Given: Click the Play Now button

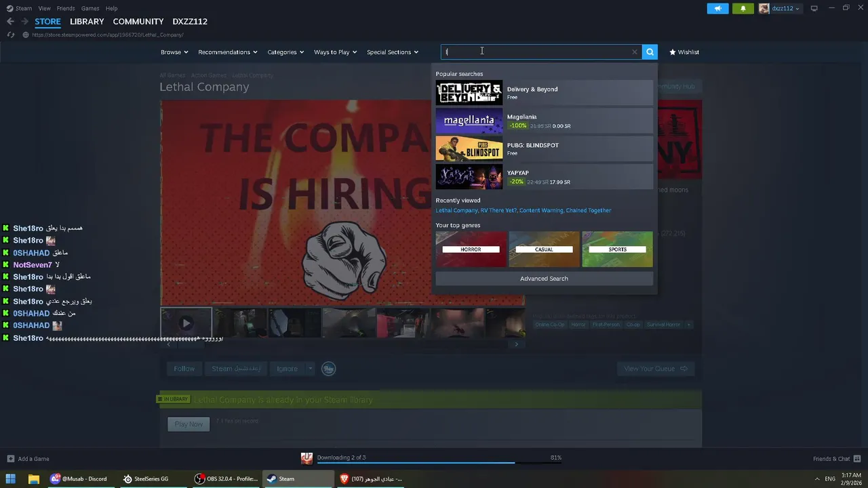Looking at the screenshot, I should [x=189, y=424].
